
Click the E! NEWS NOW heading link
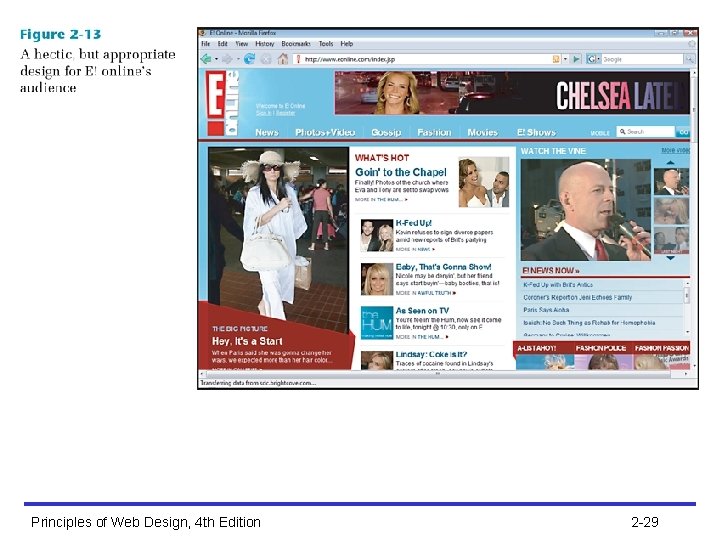[x=551, y=271]
